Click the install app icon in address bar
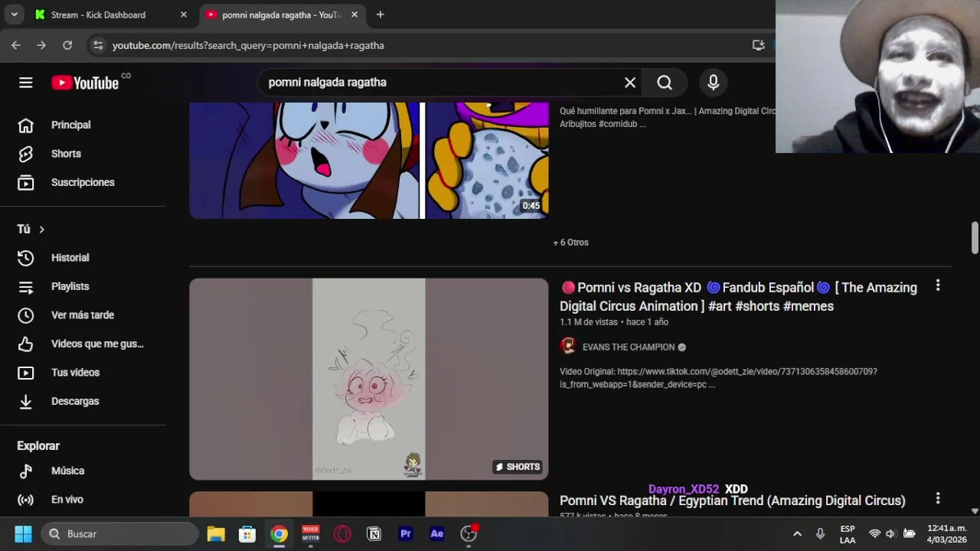The image size is (980, 551). coord(759,45)
